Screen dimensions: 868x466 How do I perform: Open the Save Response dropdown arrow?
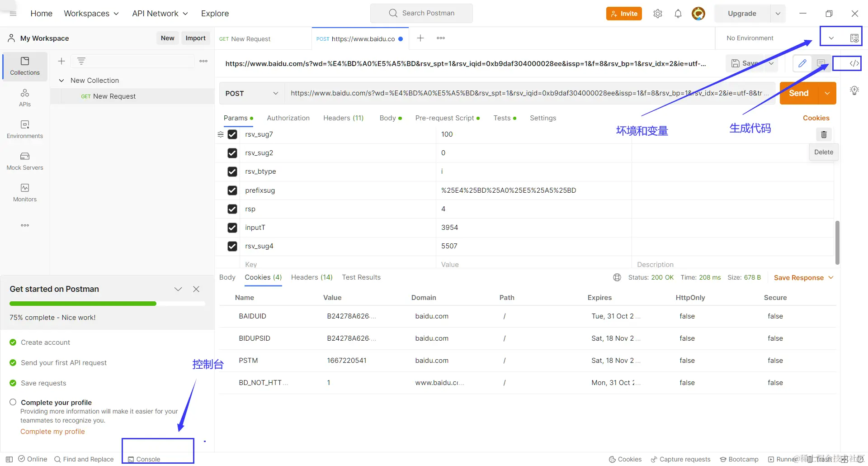point(831,277)
